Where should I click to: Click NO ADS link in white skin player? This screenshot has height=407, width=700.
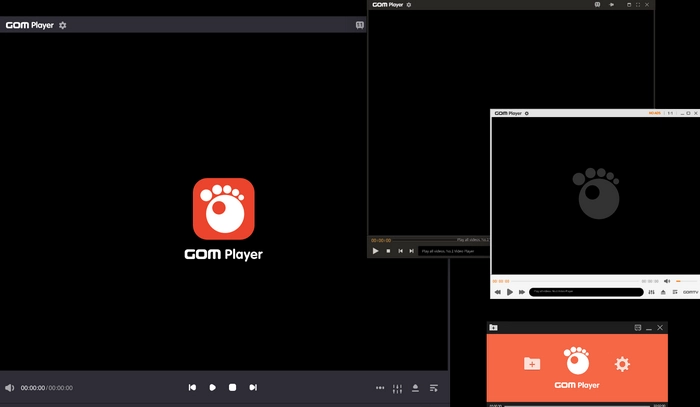click(654, 113)
